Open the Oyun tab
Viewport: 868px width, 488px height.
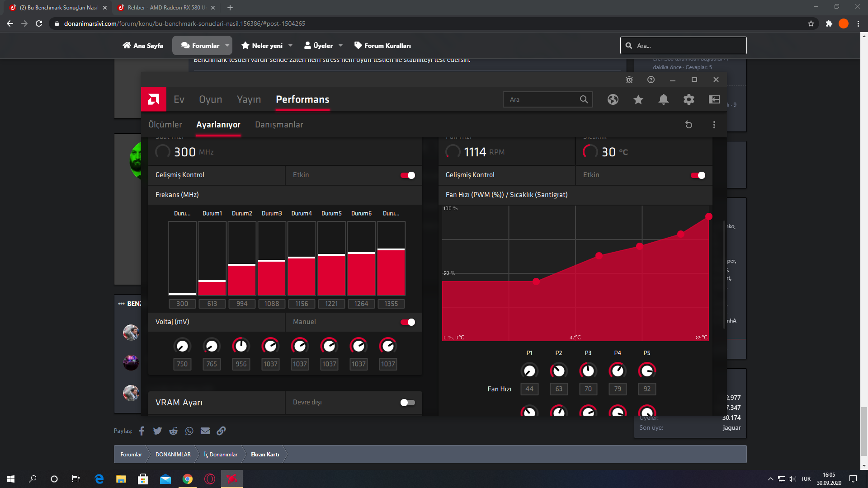[210, 99]
